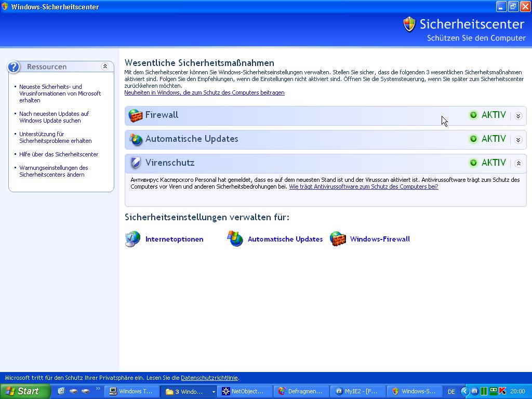Switch to MyIE2 taskbar window
This screenshot has height=399, width=532.
pyautogui.click(x=357, y=392)
